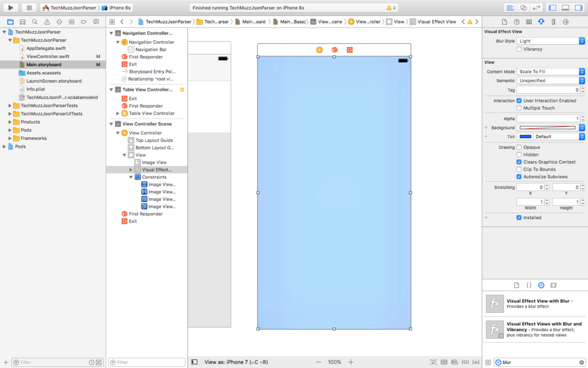Open the Add New Constraints pin menu
This screenshot has width=588, height=368.
click(x=465, y=362)
